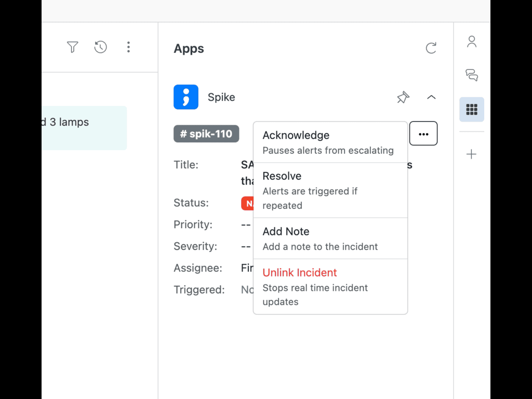
Task: Open the contact details person icon
Action: [472, 42]
